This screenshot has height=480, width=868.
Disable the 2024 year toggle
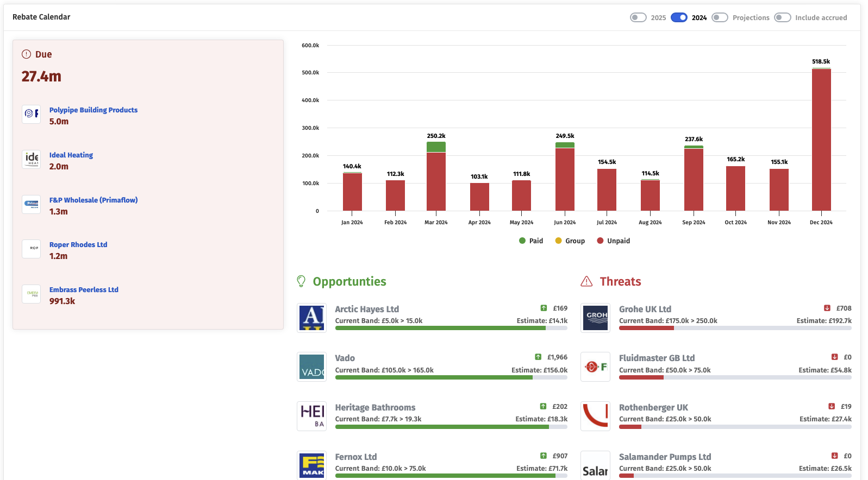click(x=679, y=17)
